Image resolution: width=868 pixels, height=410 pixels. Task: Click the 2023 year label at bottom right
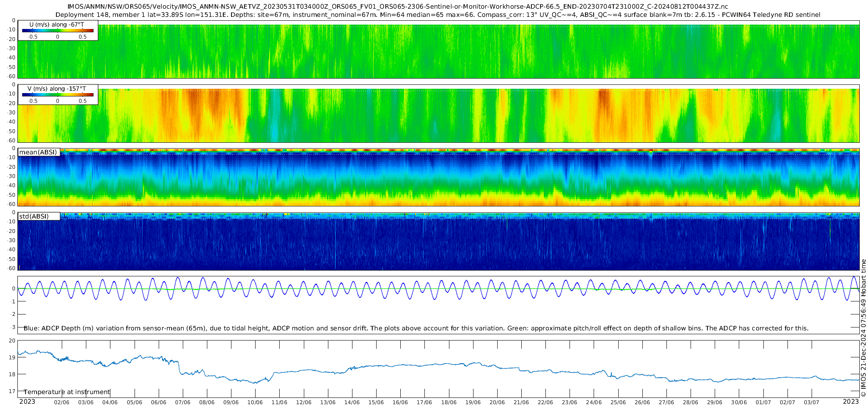pyautogui.click(x=851, y=402)
